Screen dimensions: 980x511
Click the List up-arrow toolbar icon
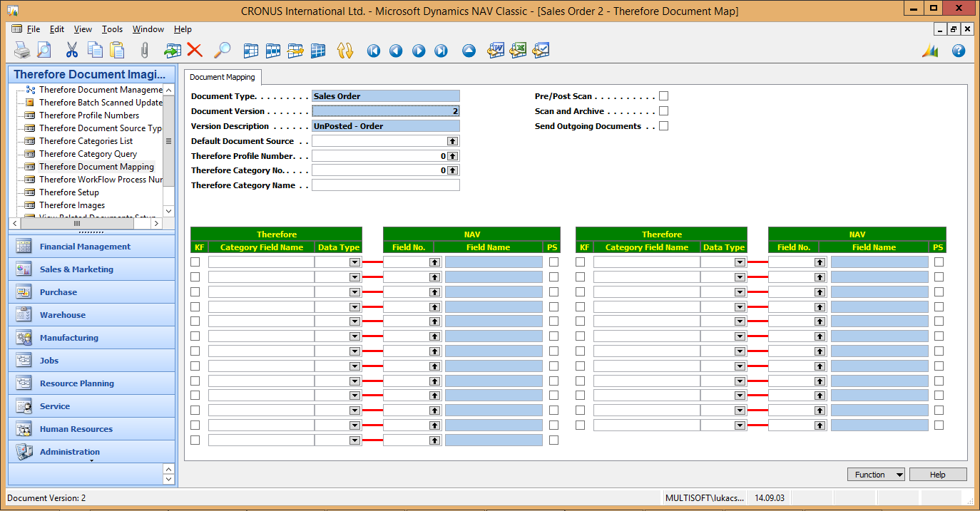click(x=469, y=51)
